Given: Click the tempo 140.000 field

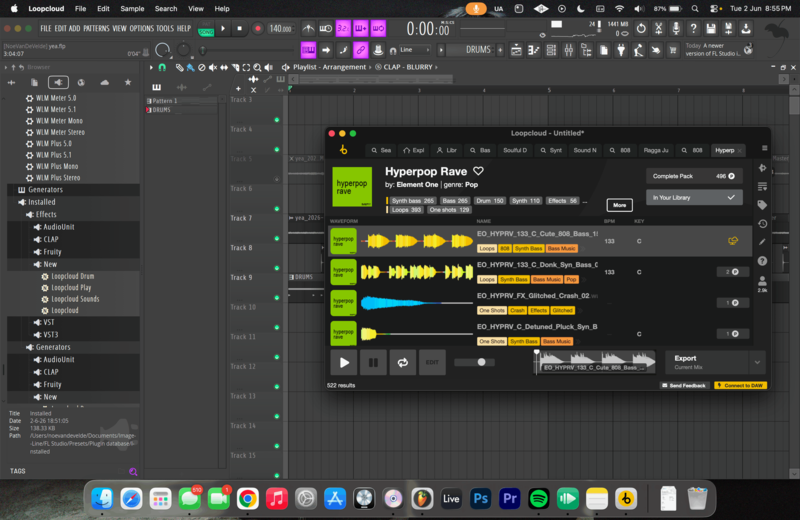Looking at the screenshot, I should [x=281, y=29].
